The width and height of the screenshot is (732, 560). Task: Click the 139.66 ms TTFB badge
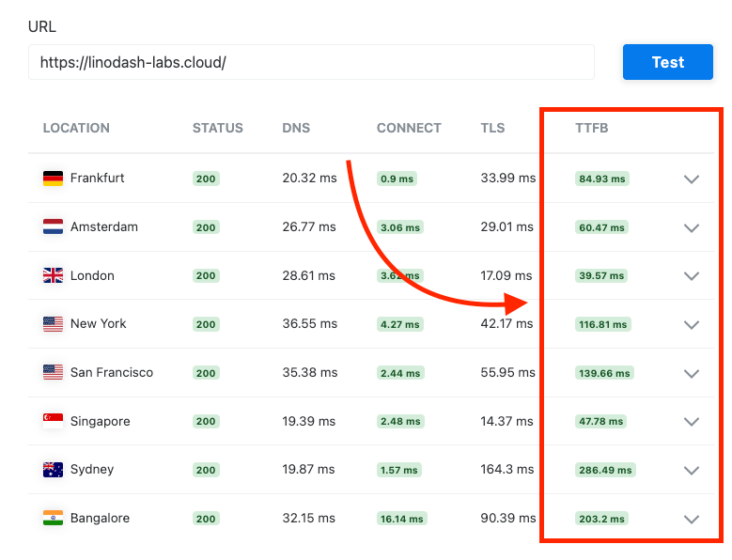coord(604,373)
